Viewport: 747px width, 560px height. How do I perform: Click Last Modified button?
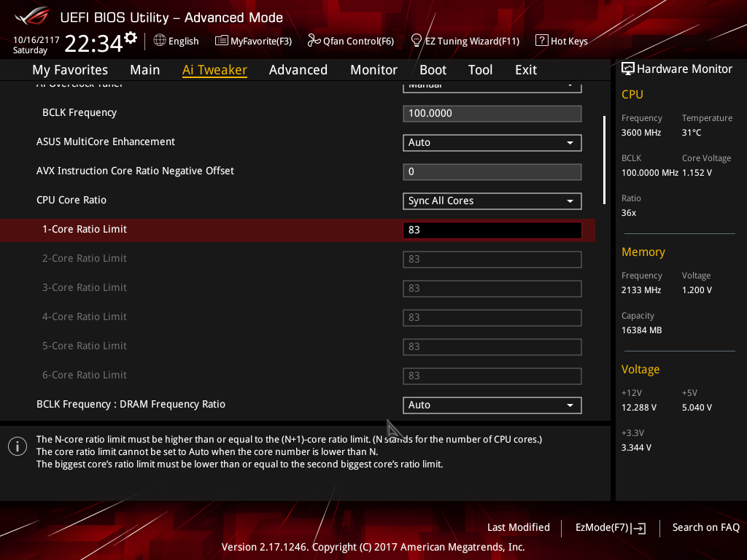[x=519, y=528]
